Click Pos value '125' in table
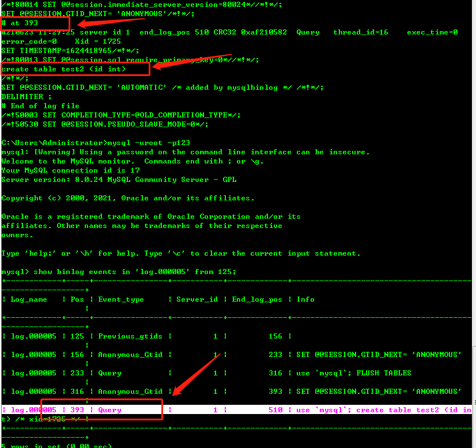The width and height of the screenshot is (476, 448). pos(77,336)
